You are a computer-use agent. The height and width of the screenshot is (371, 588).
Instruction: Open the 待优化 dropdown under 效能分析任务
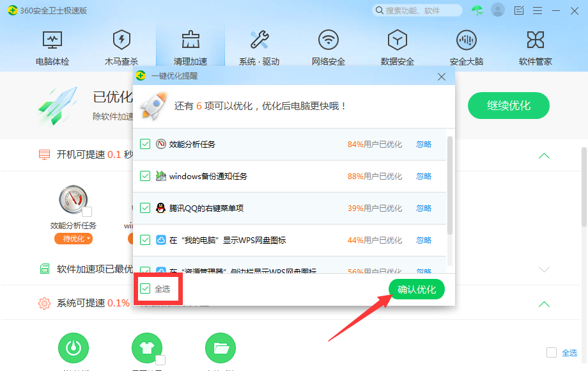click(73, 239)
